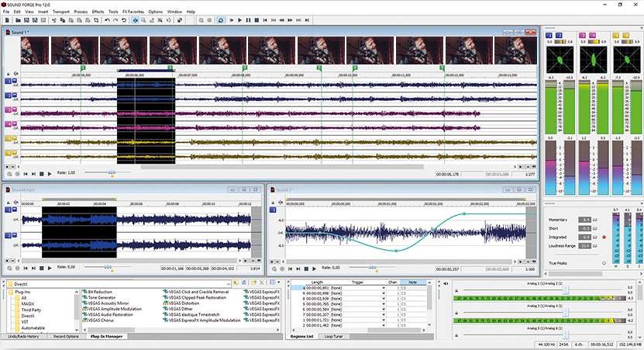Click the Undo icon in the toolbar
Viewport: 644px width, 350px height.
[106, 20]
